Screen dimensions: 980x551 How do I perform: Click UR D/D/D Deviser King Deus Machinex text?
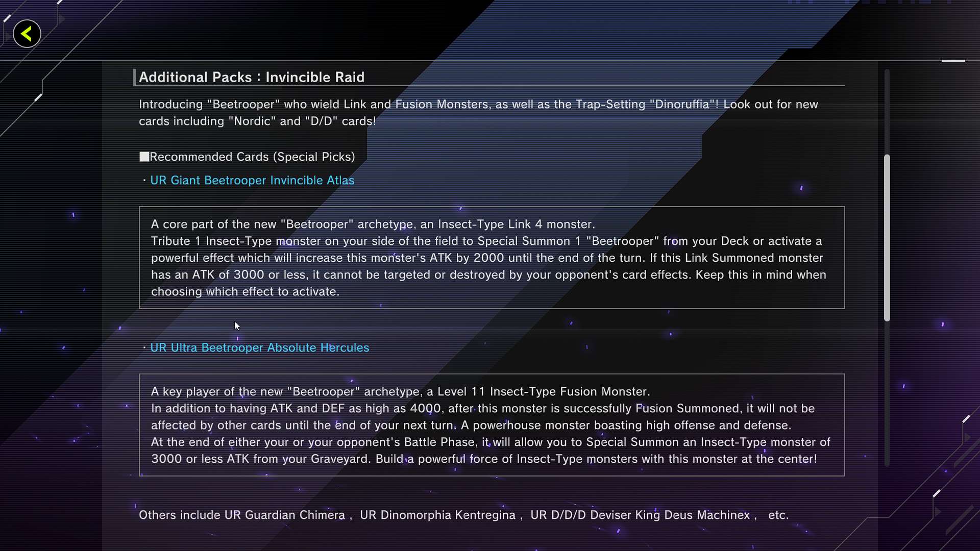pos(640,515)
